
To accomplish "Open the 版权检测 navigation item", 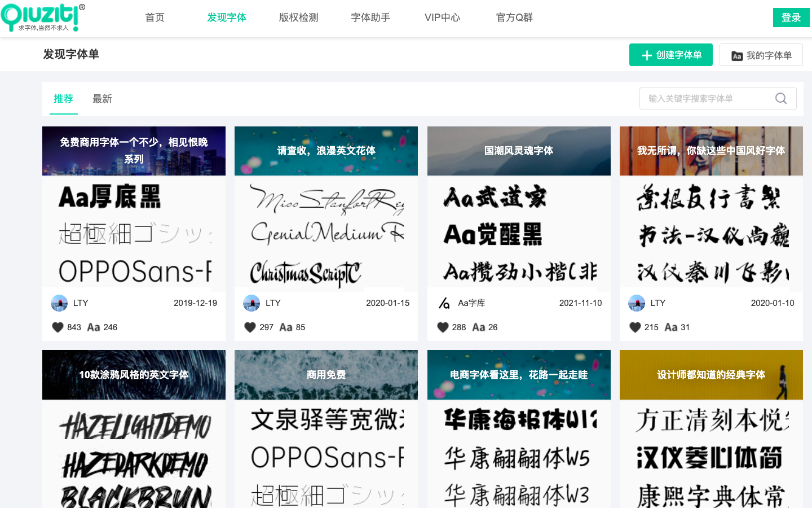I will [298, 17].
